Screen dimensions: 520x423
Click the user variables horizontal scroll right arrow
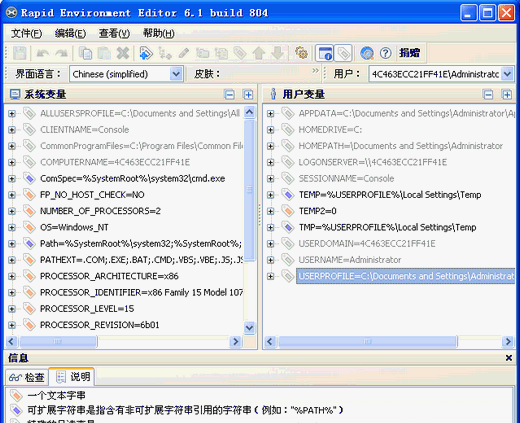[508, 341]
